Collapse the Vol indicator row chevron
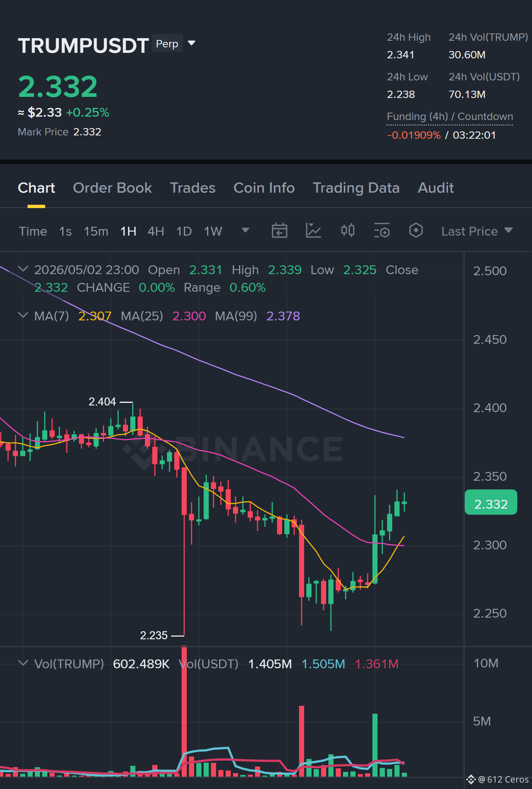This screenshot has width=532, height=789. (x=23, y=663)
